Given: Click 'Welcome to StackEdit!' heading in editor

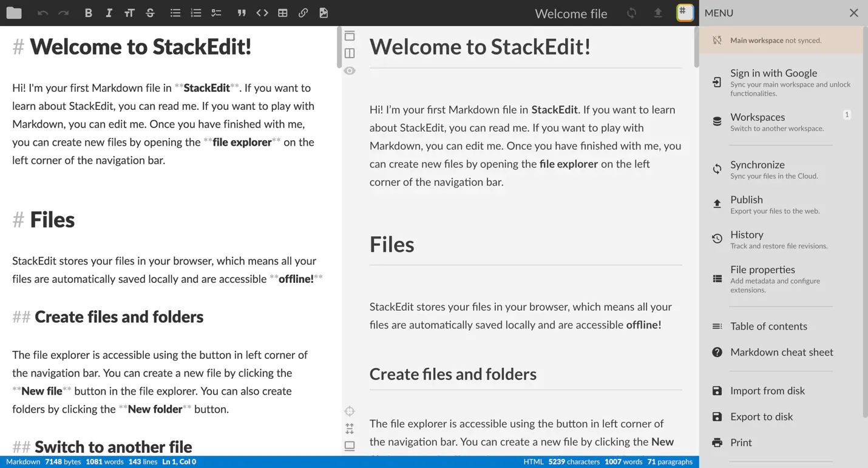Looking at the screenshot, I should (141, 47).
